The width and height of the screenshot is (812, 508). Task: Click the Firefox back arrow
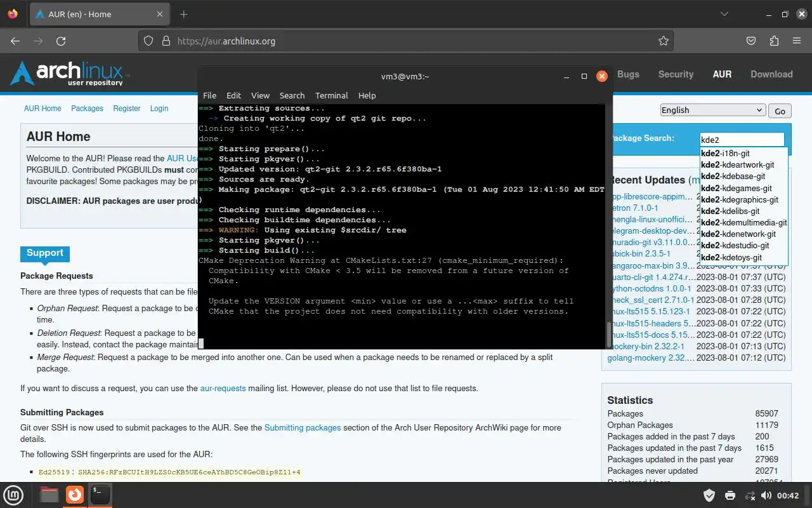[x=15, y=41]
